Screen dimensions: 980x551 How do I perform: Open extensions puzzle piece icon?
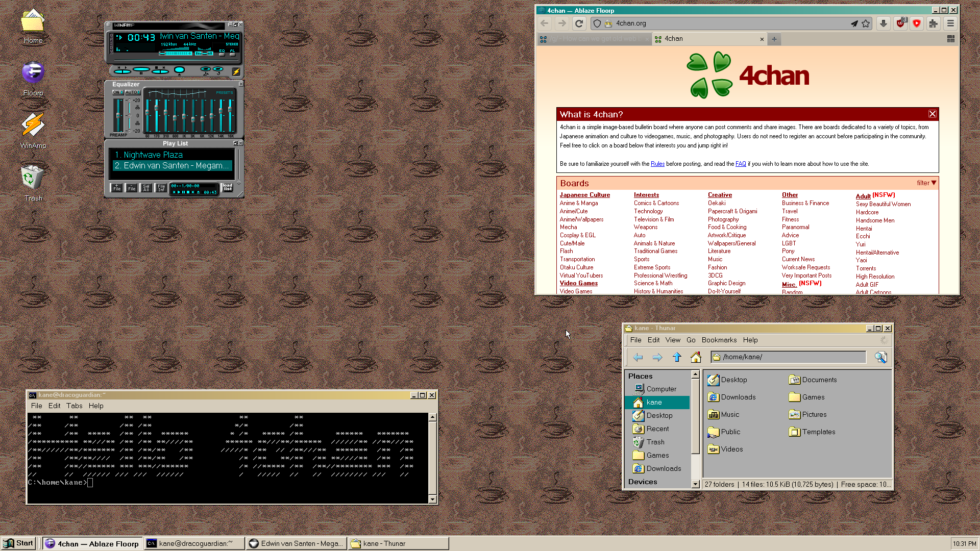934,23
